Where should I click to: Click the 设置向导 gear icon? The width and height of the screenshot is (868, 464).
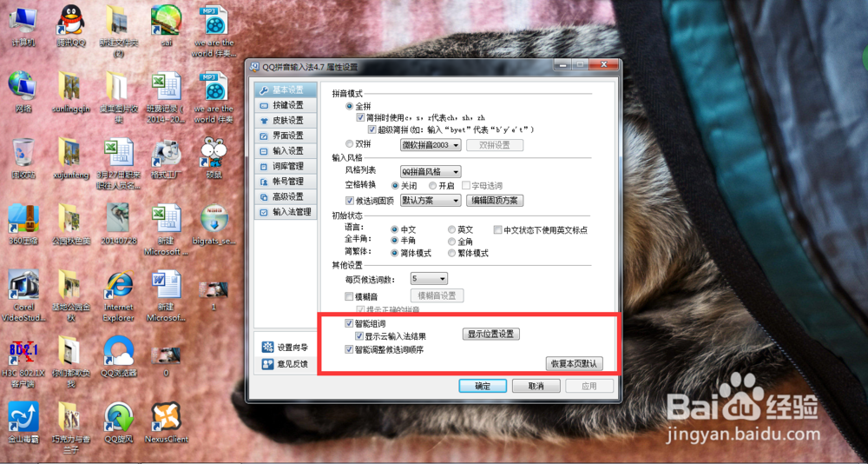point(268,348)
